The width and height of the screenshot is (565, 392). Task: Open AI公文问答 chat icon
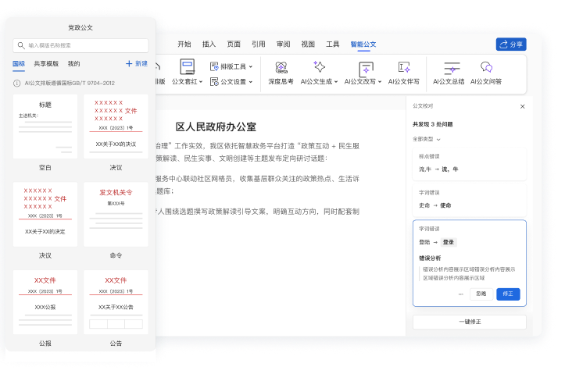485,68
